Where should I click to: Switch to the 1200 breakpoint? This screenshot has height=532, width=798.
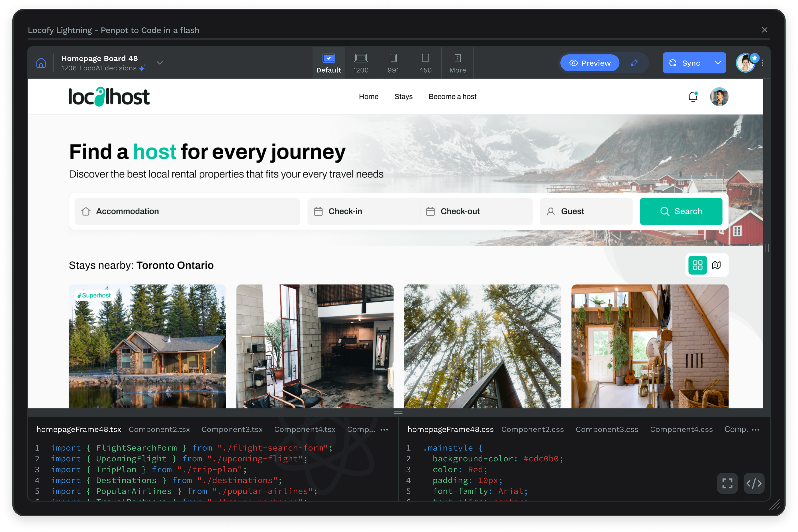click(361, 63)
